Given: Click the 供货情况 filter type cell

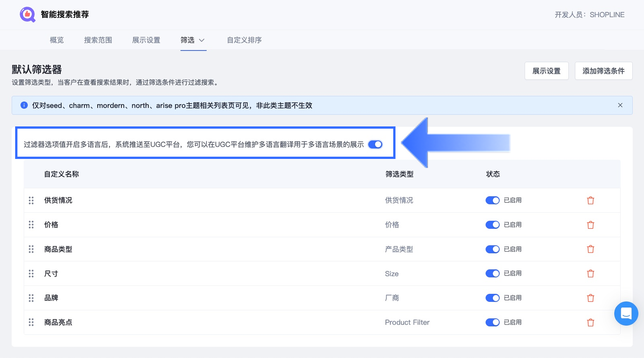Looking at the screenshot, I should (399, 200).
